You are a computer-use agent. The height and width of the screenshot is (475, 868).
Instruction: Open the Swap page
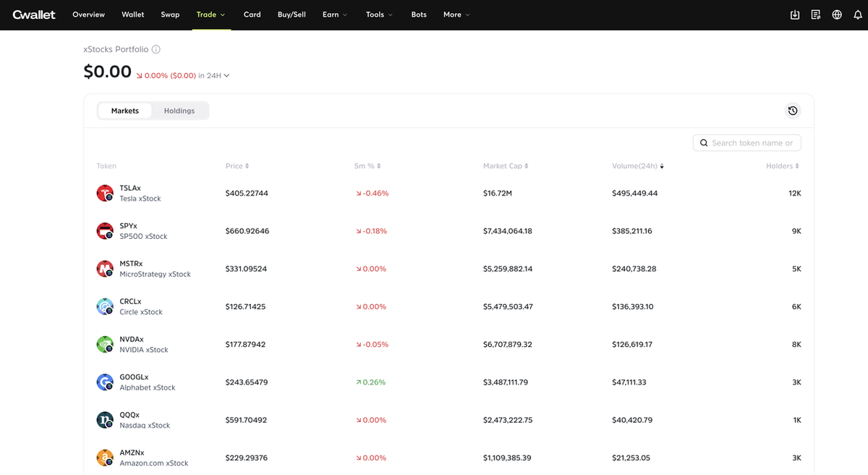170,14
